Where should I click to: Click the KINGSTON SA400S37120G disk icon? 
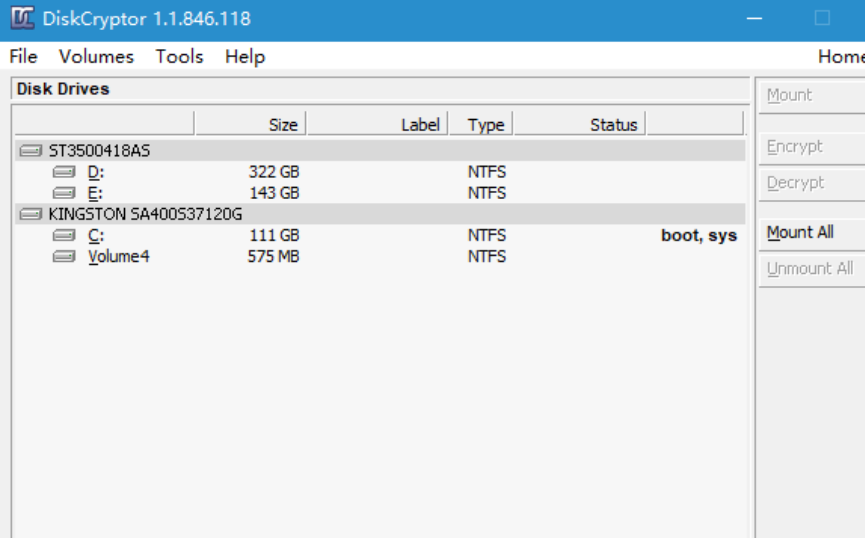tap(31, 214)
